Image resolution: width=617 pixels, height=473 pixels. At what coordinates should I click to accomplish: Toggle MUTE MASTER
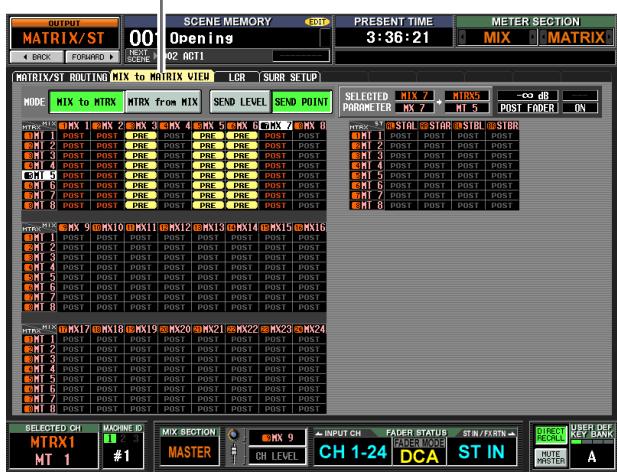pyautogui.click(x=551, y=457)
